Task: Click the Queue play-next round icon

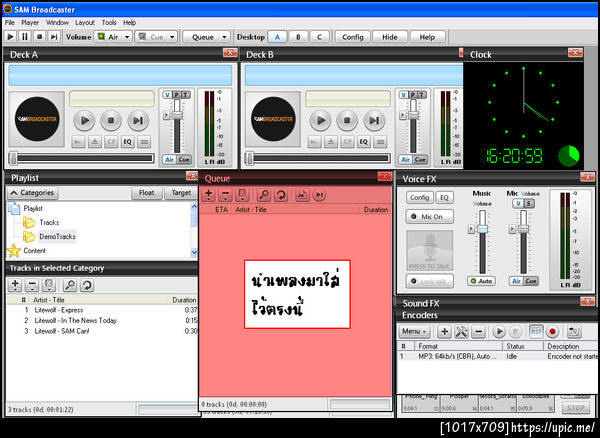Action: pos(319,195)
